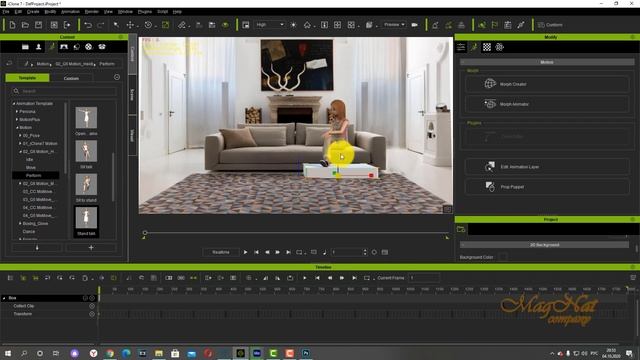Collapse the Animation Template tree node
This screenshot has width=640, height=360.
13,104
